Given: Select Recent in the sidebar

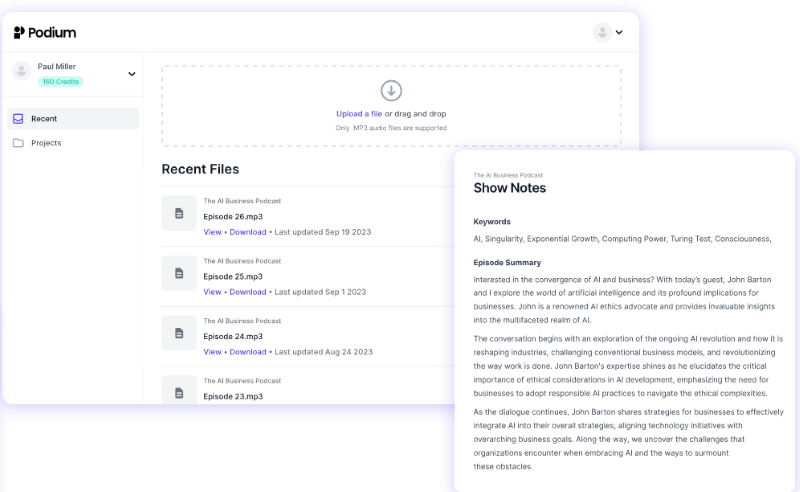Looking at the screenshot, I should point(44,118).
